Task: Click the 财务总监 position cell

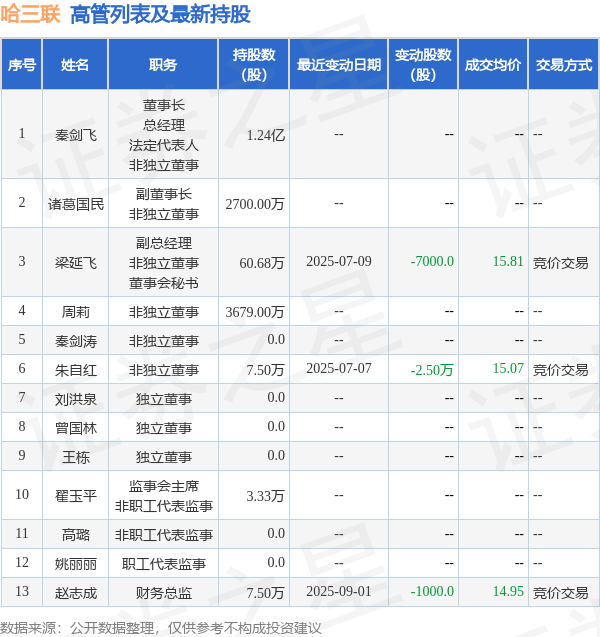Action: click(164, 593)
